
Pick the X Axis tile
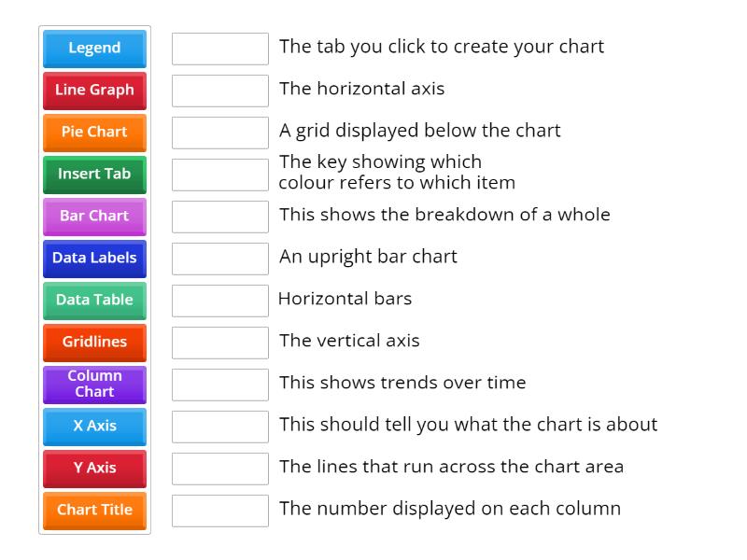[x=94, y=426]
